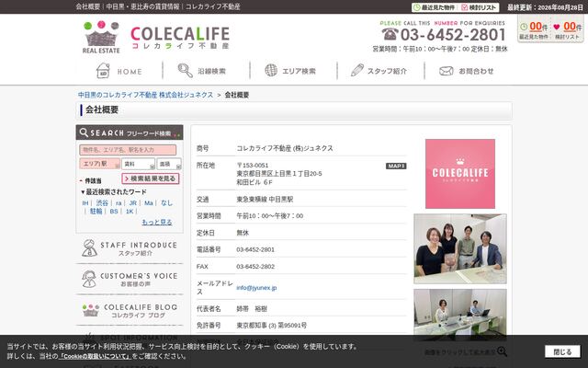Click the 1K recent keyword

point(130,212)
